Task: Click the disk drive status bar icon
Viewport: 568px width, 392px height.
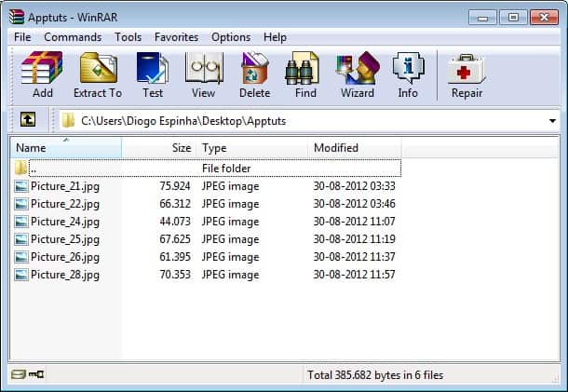Action: tap(18, 374)
